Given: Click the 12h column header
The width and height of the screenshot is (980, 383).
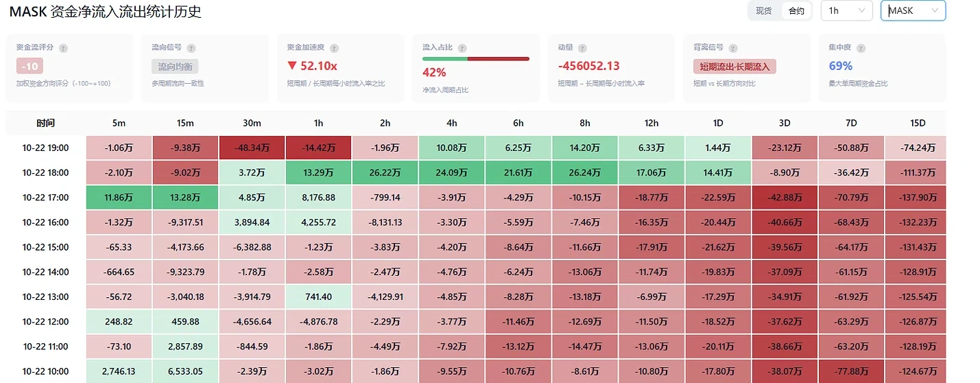Looking at the screenshot, I should [652, 124].
